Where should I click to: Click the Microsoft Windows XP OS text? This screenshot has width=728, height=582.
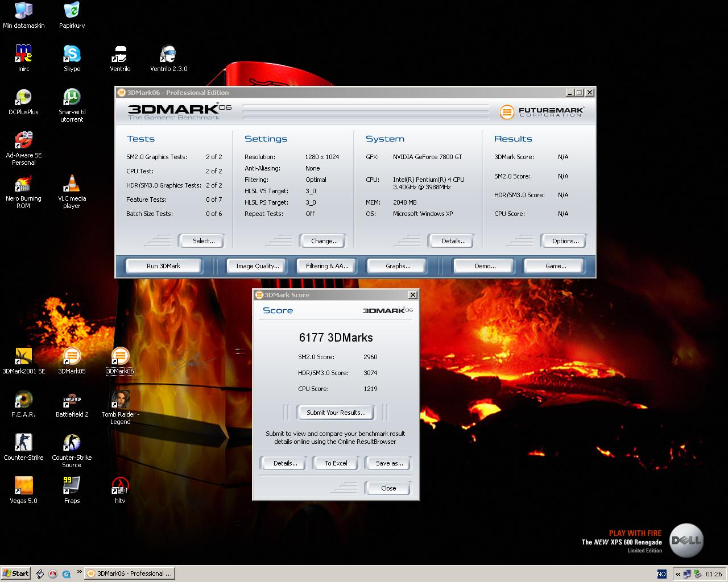click(x=423, y=214)
